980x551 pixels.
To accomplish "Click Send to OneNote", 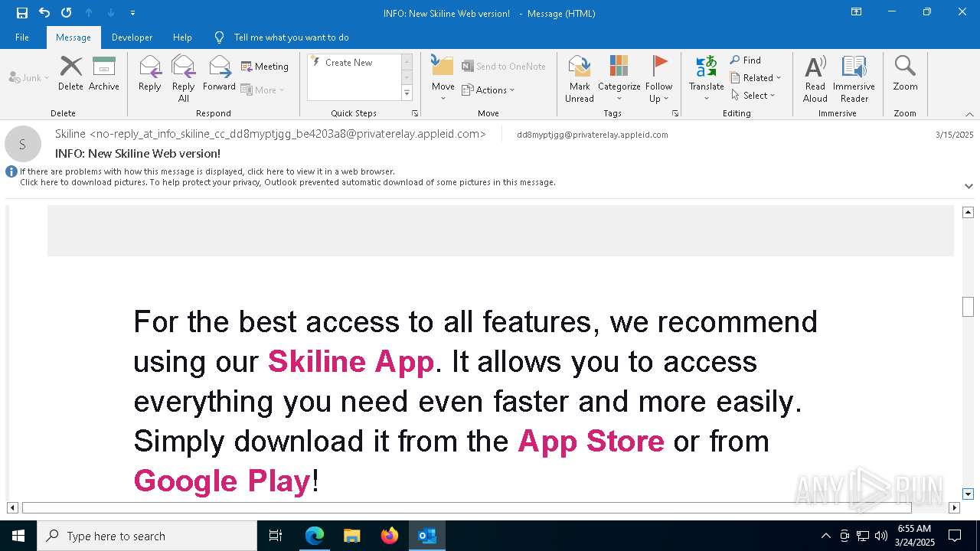I will click(504, 67).
